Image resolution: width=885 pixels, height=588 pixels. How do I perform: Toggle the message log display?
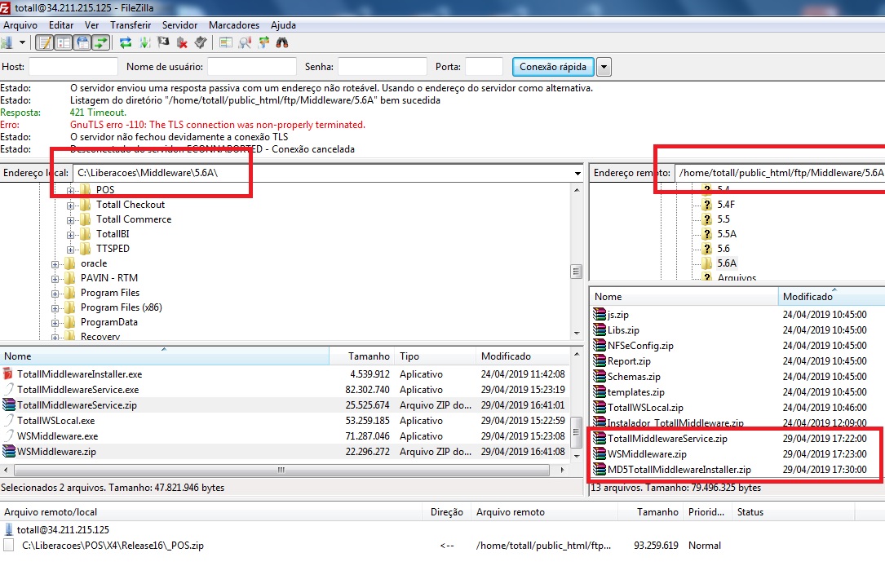point(45,42)
